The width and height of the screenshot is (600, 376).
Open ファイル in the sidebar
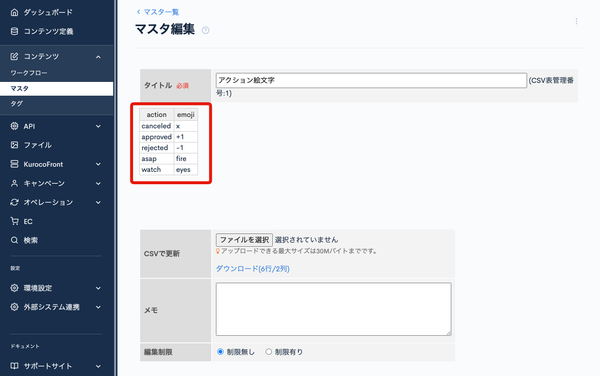38,145
